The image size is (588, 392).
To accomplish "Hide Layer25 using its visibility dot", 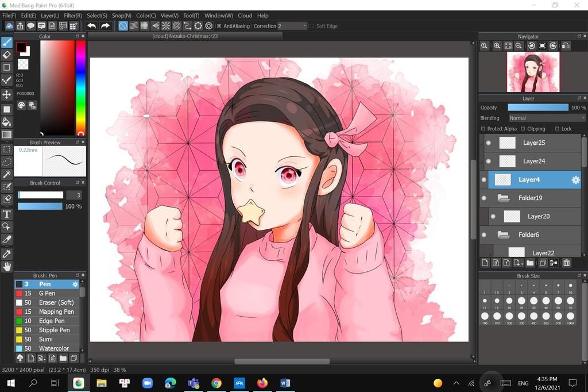I will tap(488, 143).
